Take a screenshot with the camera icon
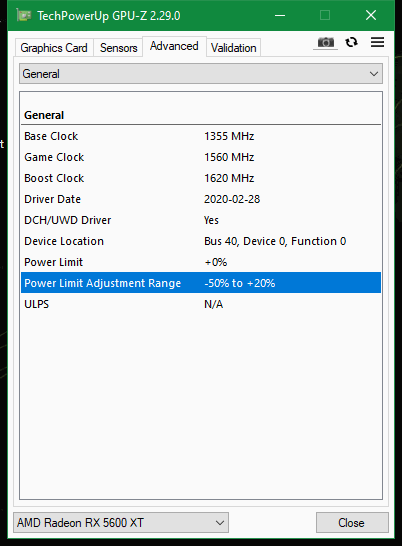402x546 pixels. (x=325, y=43)
